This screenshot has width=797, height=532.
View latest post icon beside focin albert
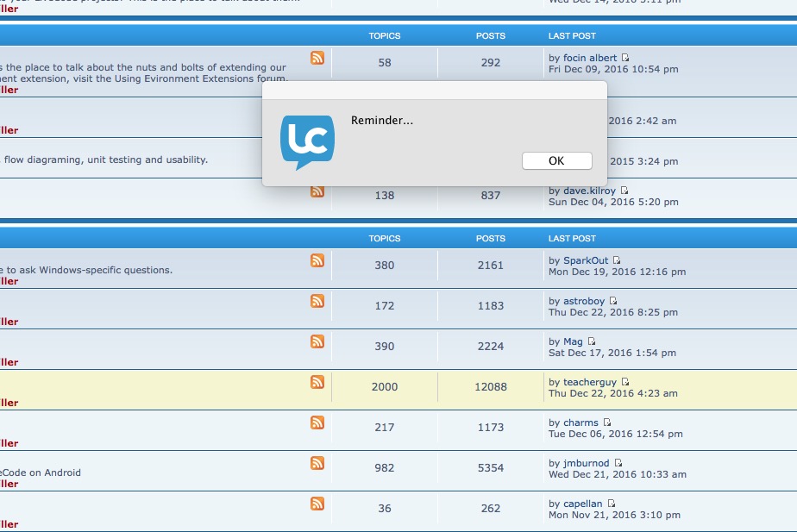coord(625,58)
